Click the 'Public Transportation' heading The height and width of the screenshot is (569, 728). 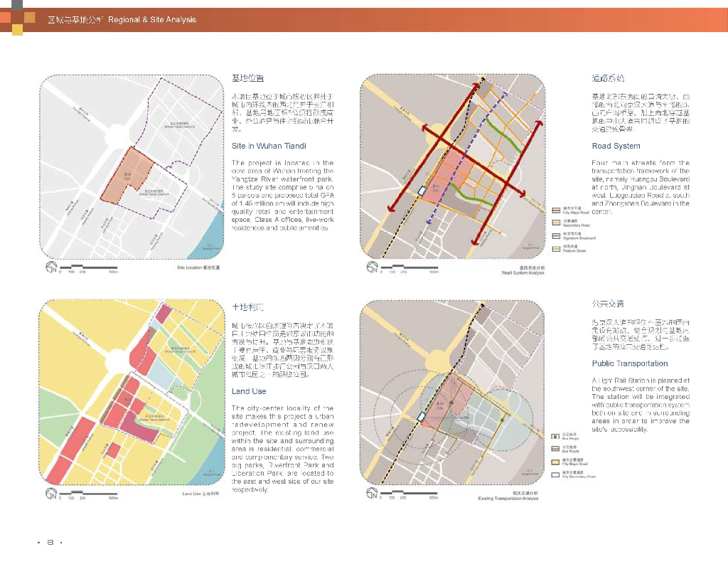point(630,363)
